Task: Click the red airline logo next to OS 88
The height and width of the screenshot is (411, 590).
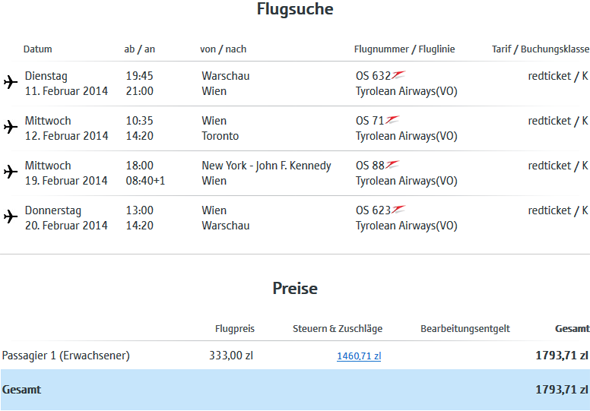Action: coord(392,165)
